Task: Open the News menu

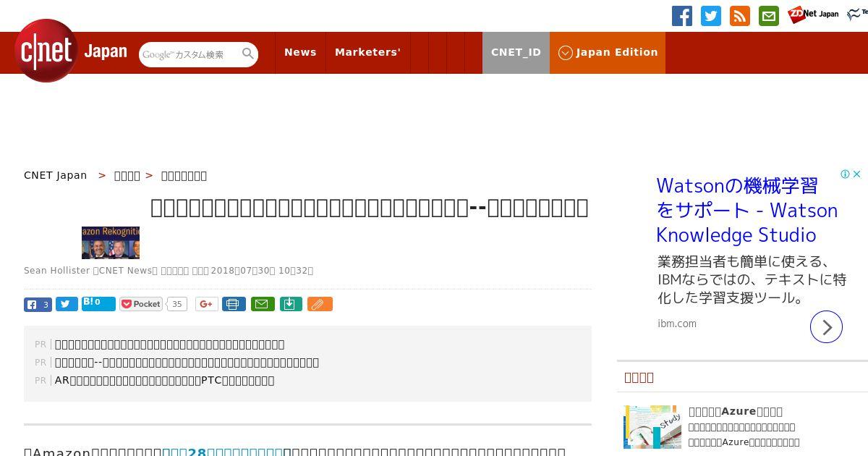Action: click(x=300, y=52)
